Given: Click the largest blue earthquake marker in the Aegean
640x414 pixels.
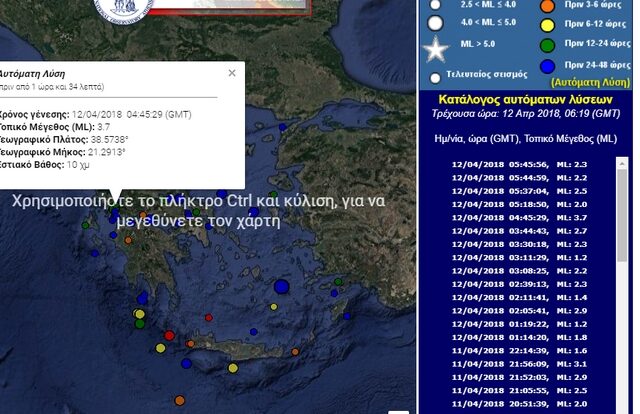Looking at the screenshot, I should tap(282, 287).
